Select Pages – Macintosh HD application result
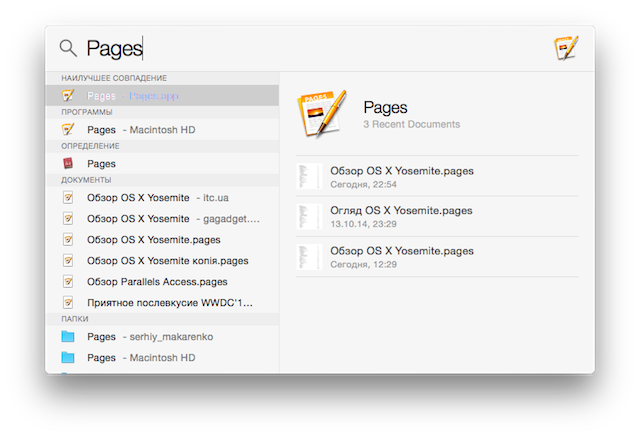This screenshot has height=438, width=640. tap(162, 130)
